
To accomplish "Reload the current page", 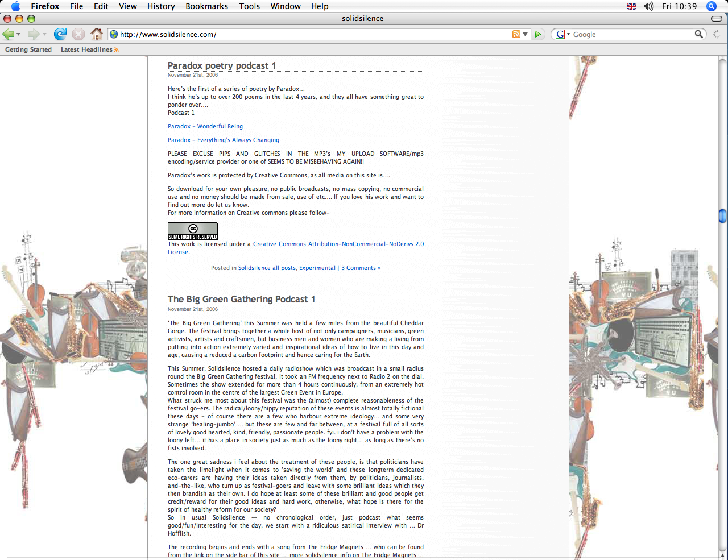I will pos(60,34).
